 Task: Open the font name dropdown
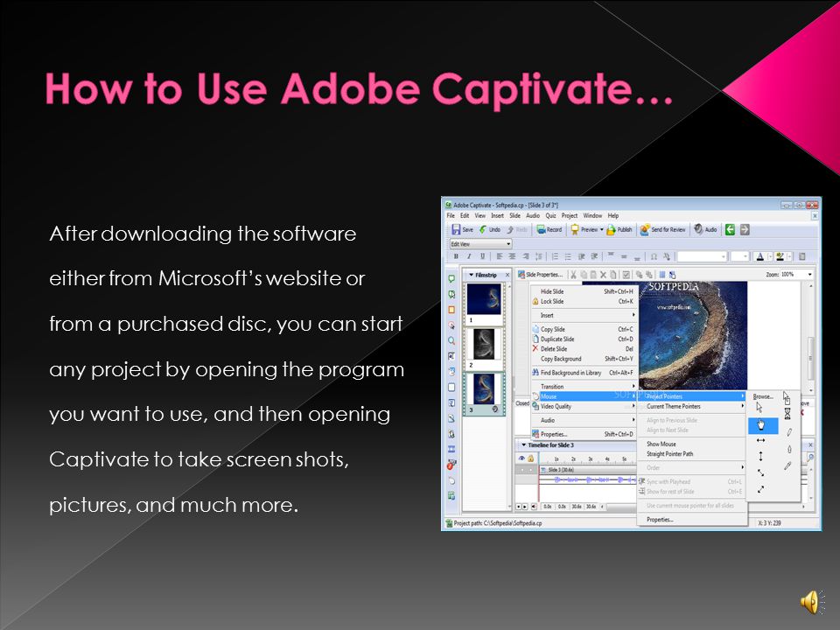702,256
